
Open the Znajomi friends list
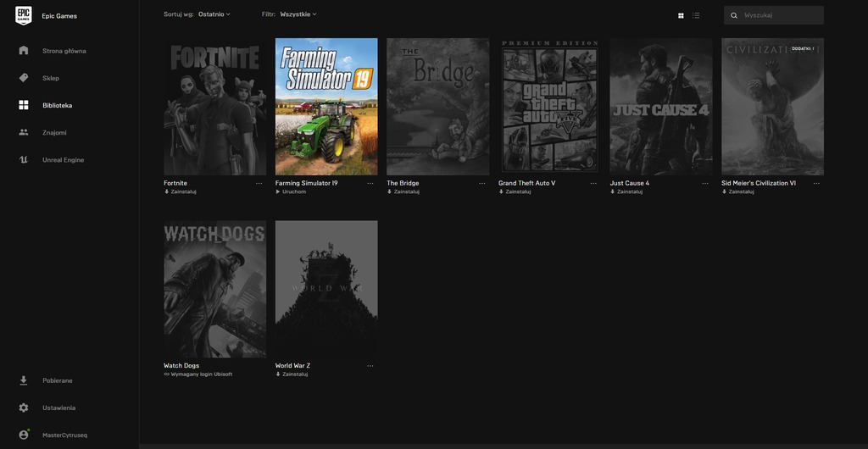pyautogui.click(x=54, y=133)
